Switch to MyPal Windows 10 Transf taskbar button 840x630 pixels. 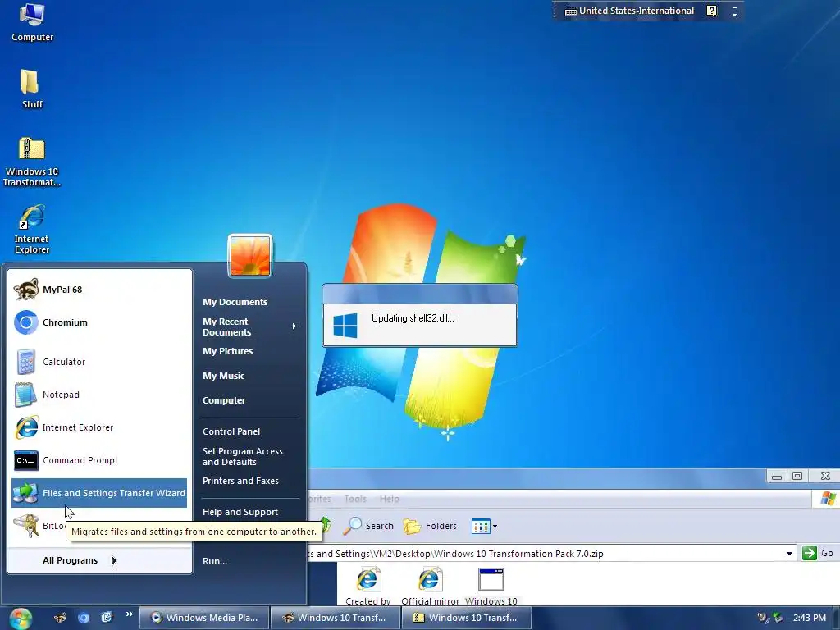coord(336,618)
